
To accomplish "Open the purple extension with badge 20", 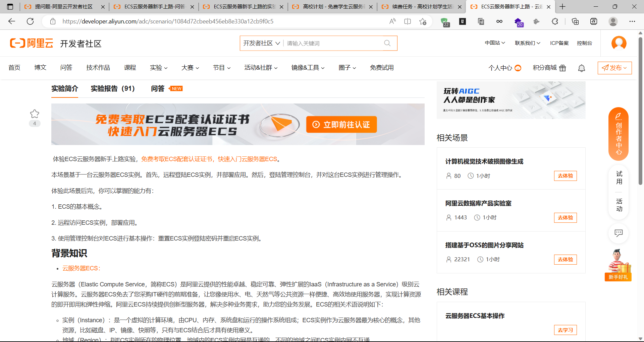I will pos(519,22).
